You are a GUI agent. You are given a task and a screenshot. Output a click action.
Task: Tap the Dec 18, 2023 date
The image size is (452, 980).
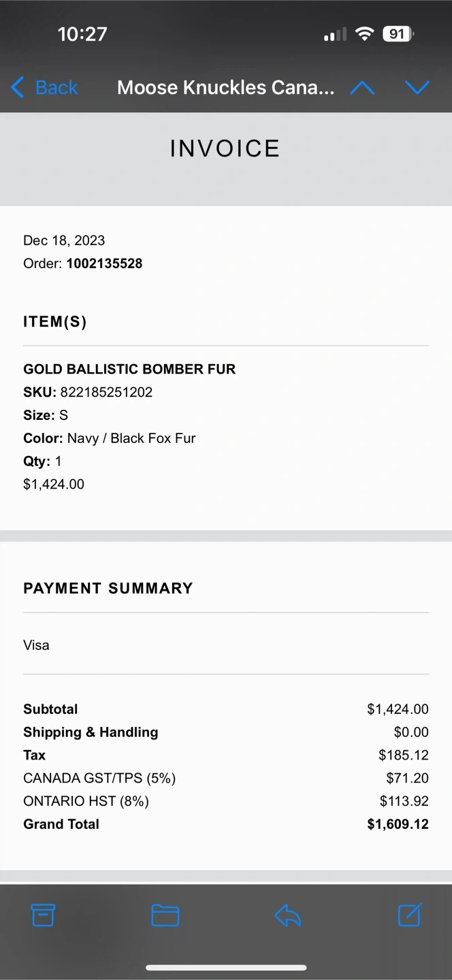tap(64, 240)
